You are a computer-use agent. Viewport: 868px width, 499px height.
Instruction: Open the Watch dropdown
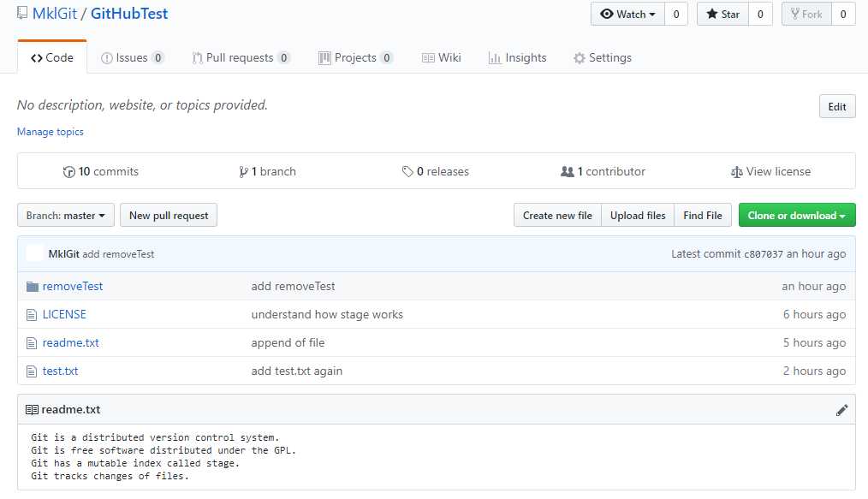[x=627, y=15]
